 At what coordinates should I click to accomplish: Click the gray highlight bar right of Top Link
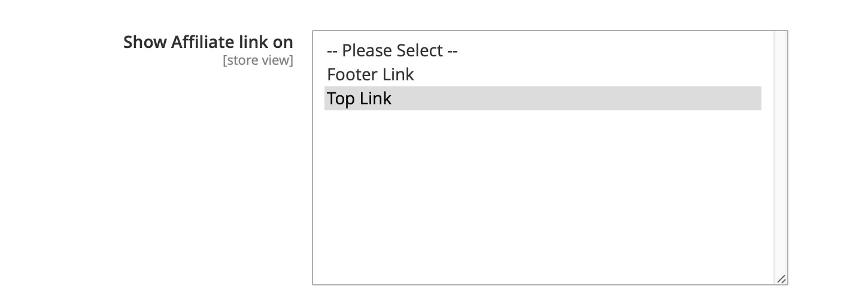(x=576, y=98)
